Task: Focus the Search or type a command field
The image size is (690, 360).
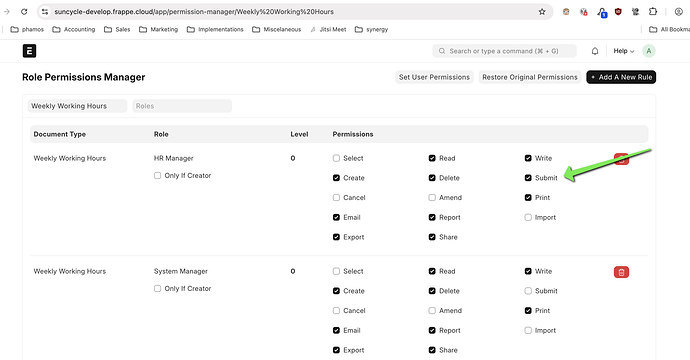Action: pos(504,51)
